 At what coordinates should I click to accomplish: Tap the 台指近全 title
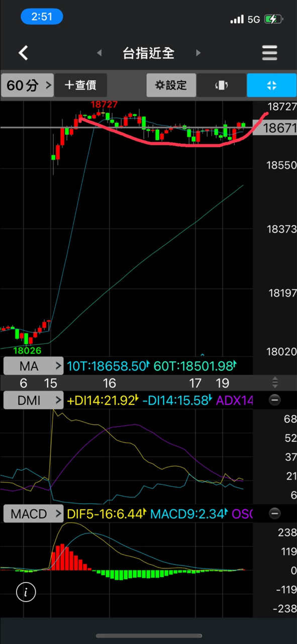click(148, 53)
